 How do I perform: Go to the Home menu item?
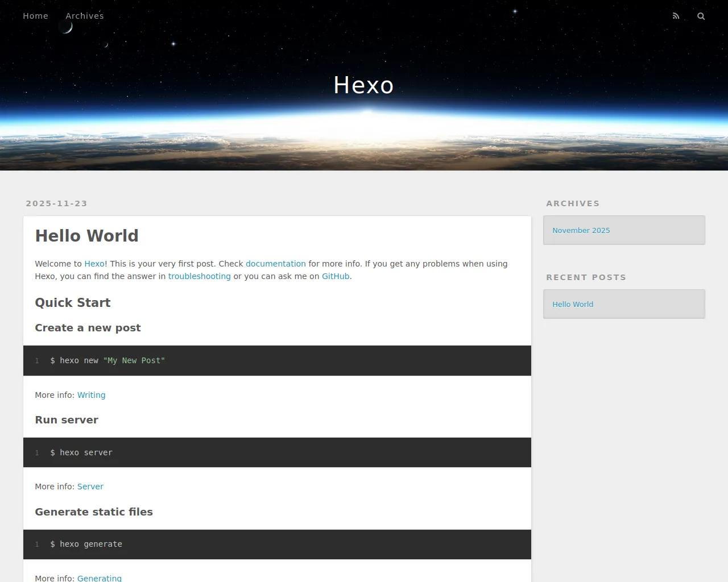pyautogui.click(x=35, y=16)
